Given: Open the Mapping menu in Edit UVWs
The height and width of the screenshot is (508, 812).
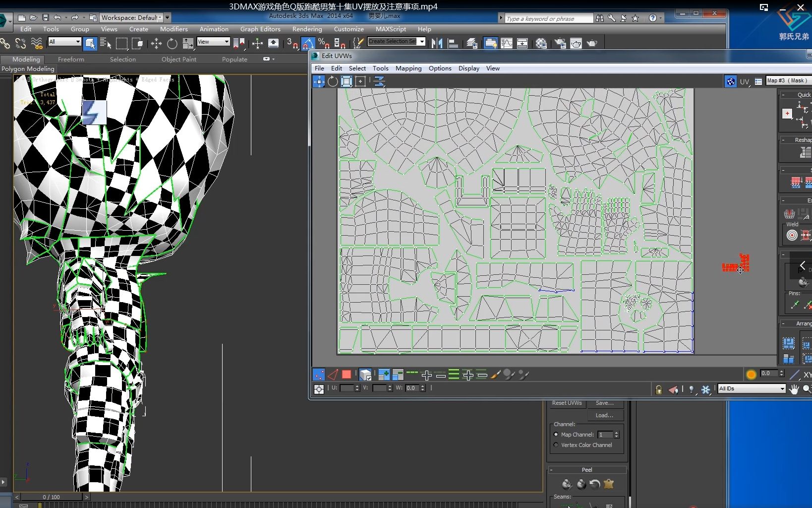Looking at the screenshot, I should pos(408,68).
